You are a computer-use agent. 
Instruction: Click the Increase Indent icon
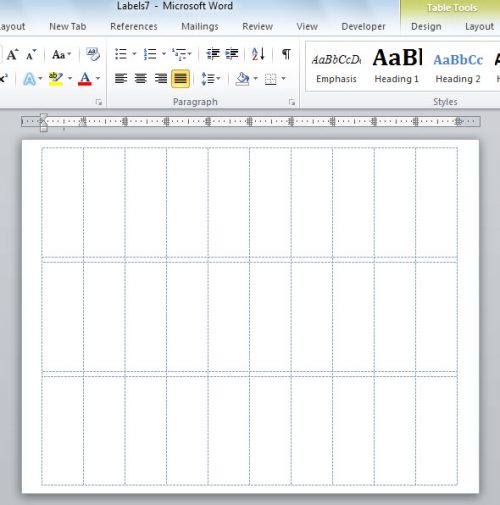pos(232,54)
